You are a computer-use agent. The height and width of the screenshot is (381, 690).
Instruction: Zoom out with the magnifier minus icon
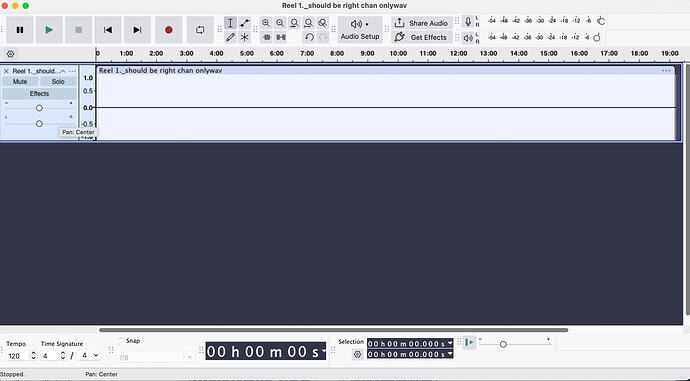(280, 23)
